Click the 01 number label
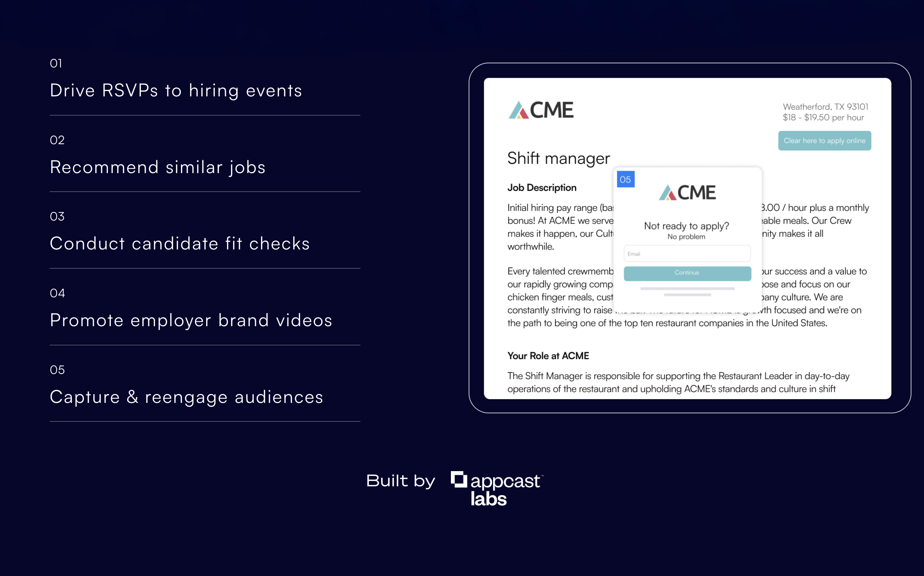Viewport: 924px width, 576px height. click(x=56, y=63)
